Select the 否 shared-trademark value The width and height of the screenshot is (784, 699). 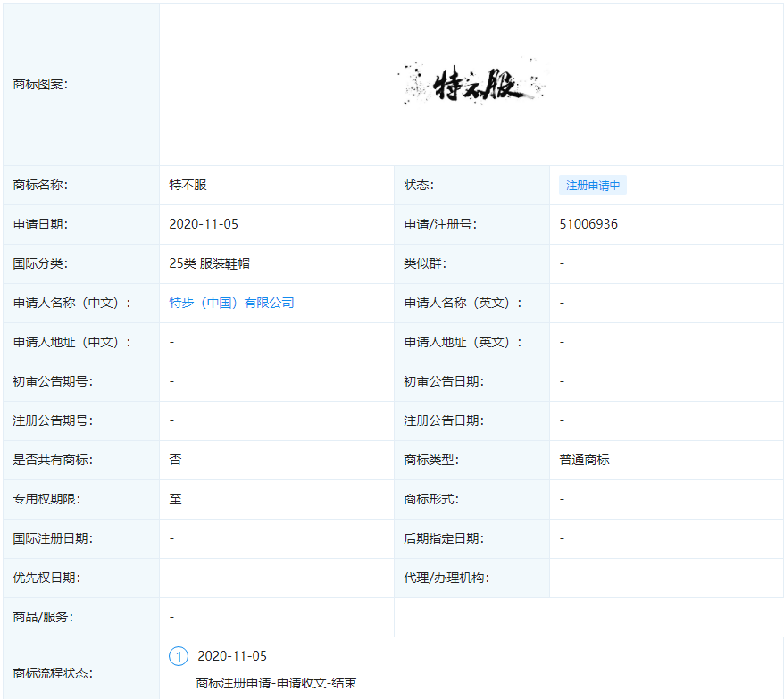click(176, 460)
